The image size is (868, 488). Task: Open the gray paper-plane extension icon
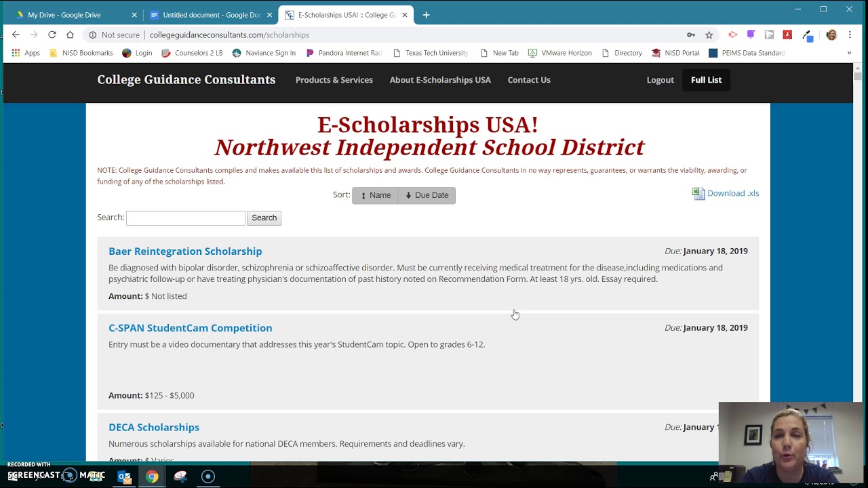click(769, 35)
